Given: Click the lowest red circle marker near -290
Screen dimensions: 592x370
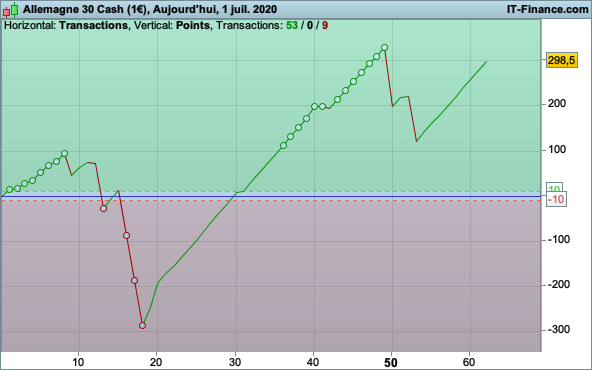Looking at the screenshot, I should [x=142, y=325].
